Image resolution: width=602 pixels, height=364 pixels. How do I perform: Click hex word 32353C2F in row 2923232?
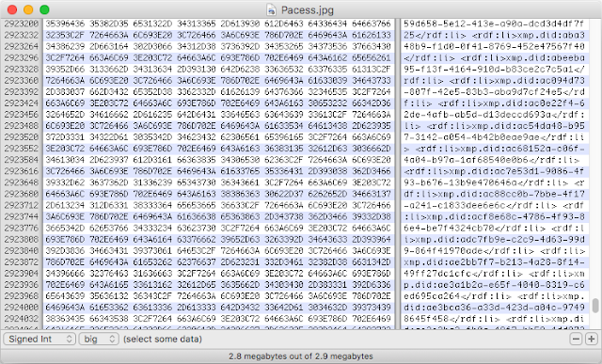[65, 36]
